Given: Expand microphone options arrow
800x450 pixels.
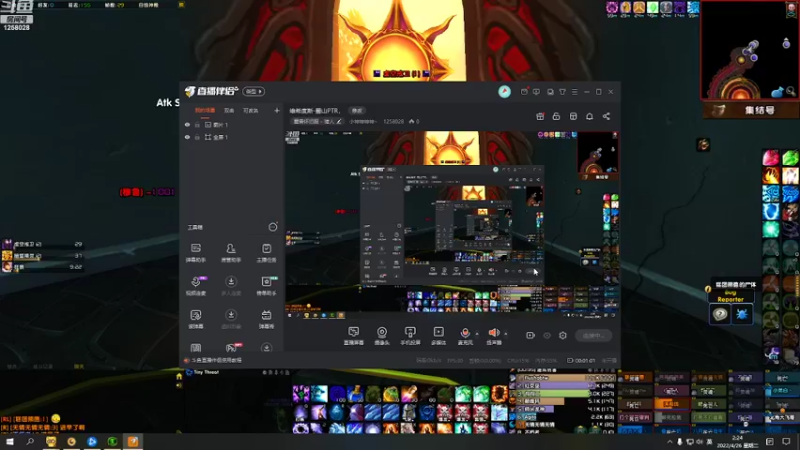Looking at the screenshot, I should click(477, 334).
